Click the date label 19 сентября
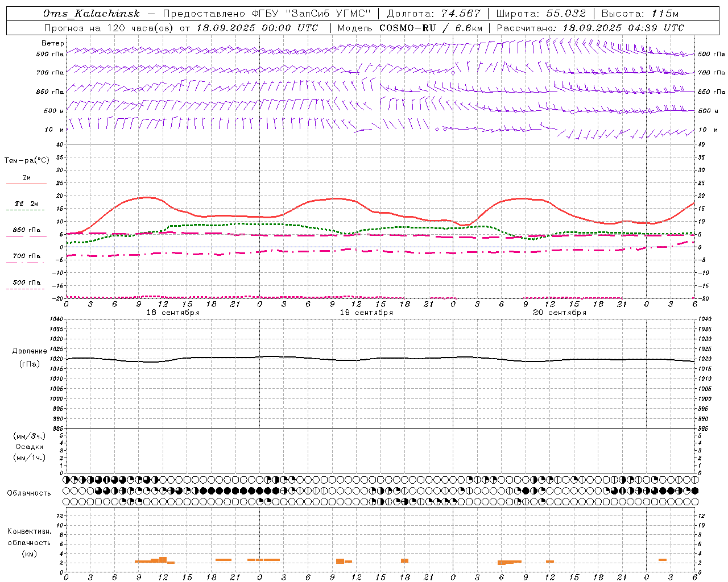The height and width of the screenshot is (582, 728). (x=366, y=313)
